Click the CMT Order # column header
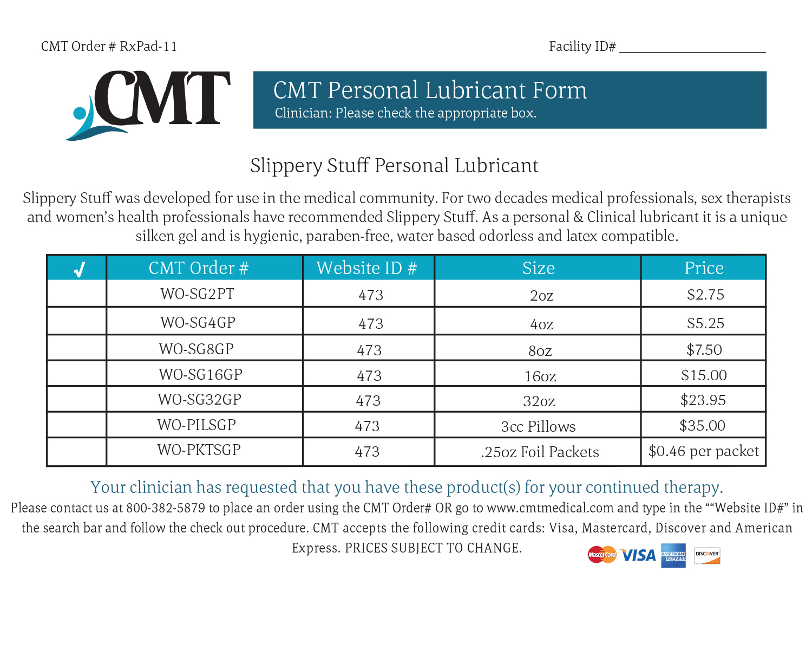This screenshot has width=812, height=650. [x=198, y=268]
